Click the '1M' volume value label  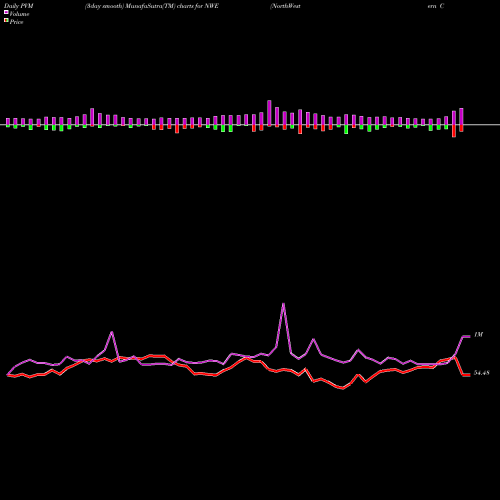pyautogui.click(x=478, y=335)
